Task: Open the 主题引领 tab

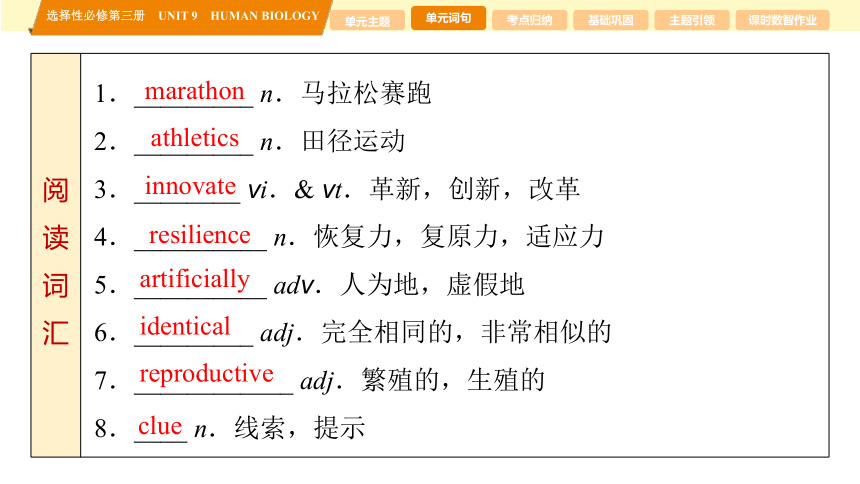Action: tap(692, 20)
